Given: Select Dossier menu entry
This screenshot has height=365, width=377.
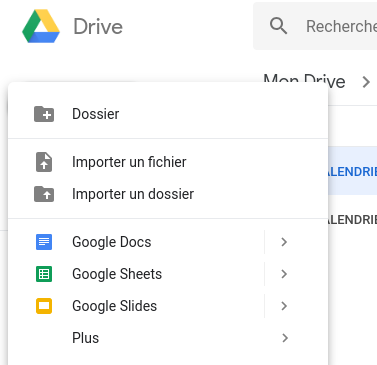Looking at the screenshot, I should click(x=168, y=114).
